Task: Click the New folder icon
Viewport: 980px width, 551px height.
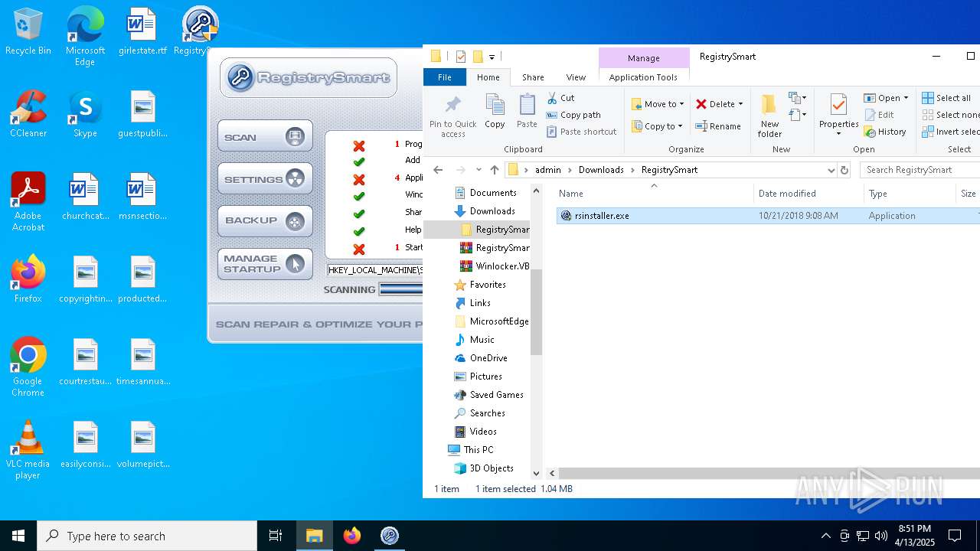Action: (x=769, y=116)
